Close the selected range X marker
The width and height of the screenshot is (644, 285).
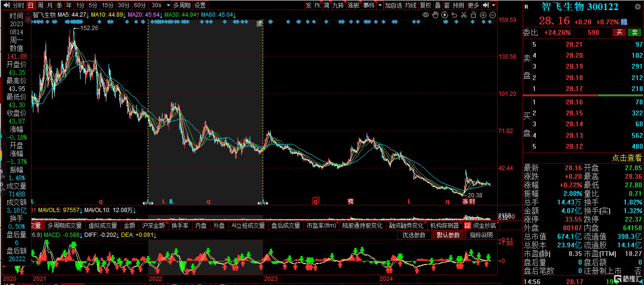[259, 24]
